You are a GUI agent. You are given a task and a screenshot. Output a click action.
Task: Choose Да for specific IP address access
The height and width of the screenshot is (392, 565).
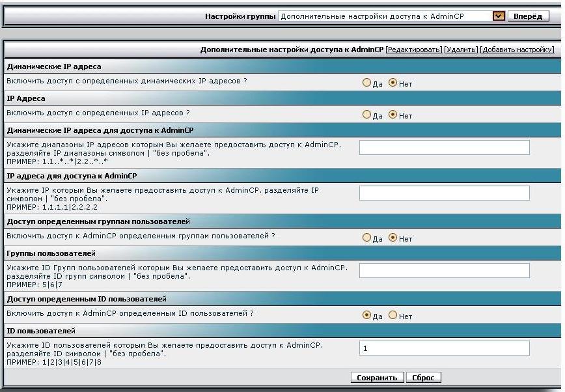(366, 115)
